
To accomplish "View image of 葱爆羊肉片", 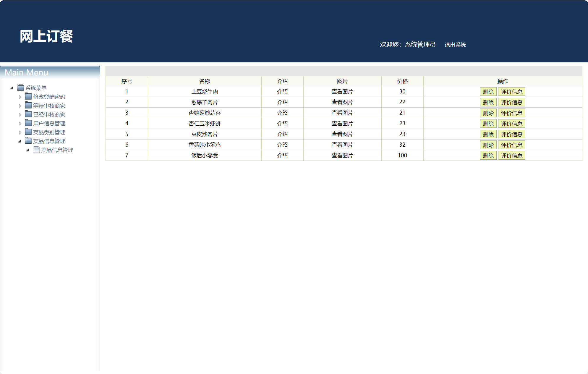I will click(x=342, y=102).
